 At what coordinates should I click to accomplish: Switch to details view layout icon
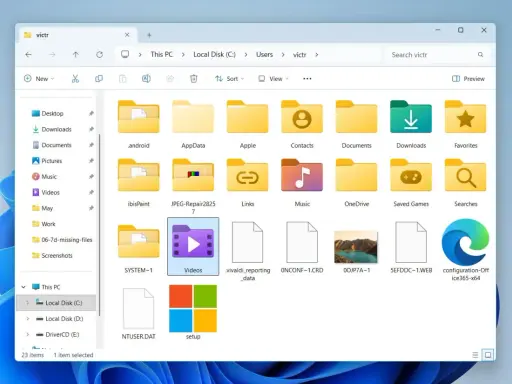tap(475, 355)
